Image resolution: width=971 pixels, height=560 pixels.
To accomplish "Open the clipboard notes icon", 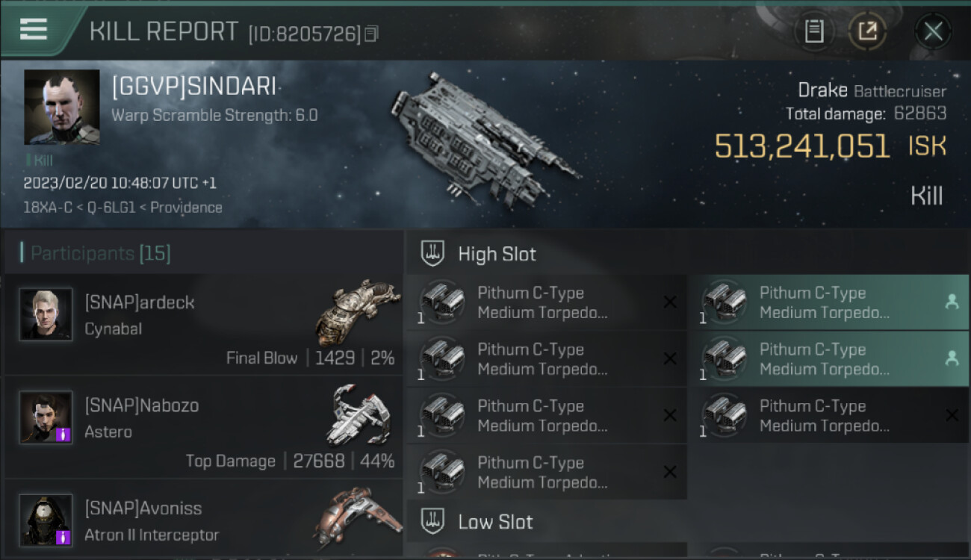I will coord(813,31).
